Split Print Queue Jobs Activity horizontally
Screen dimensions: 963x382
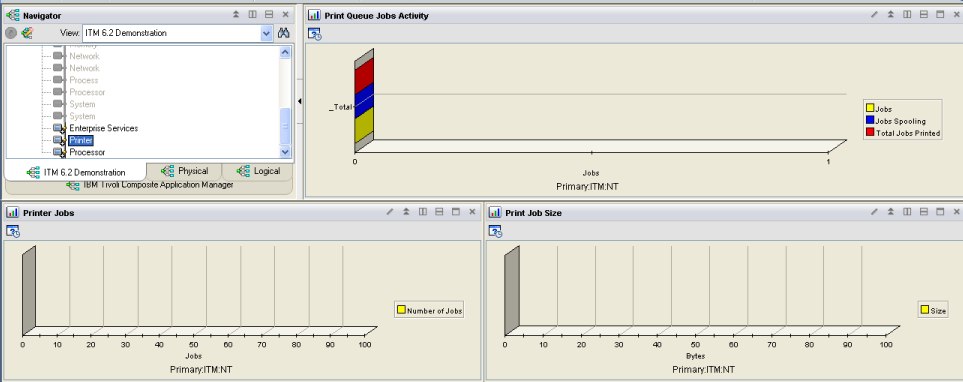[923, 15]
